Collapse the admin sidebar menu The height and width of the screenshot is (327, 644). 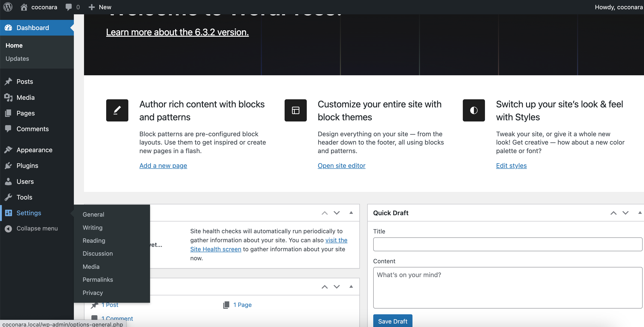pos(37,228)
